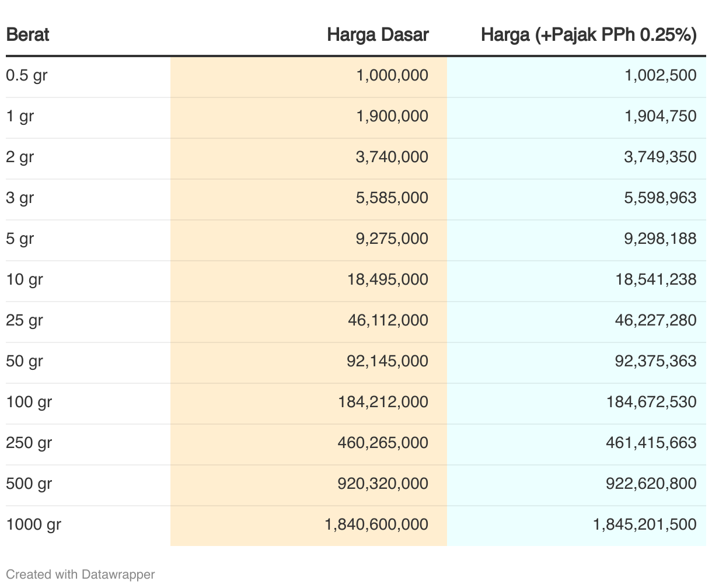Click the 1,000,000 base price cell
Viewport: 712px width, 588px height.
pyautogui.click(x=392, y=75)
